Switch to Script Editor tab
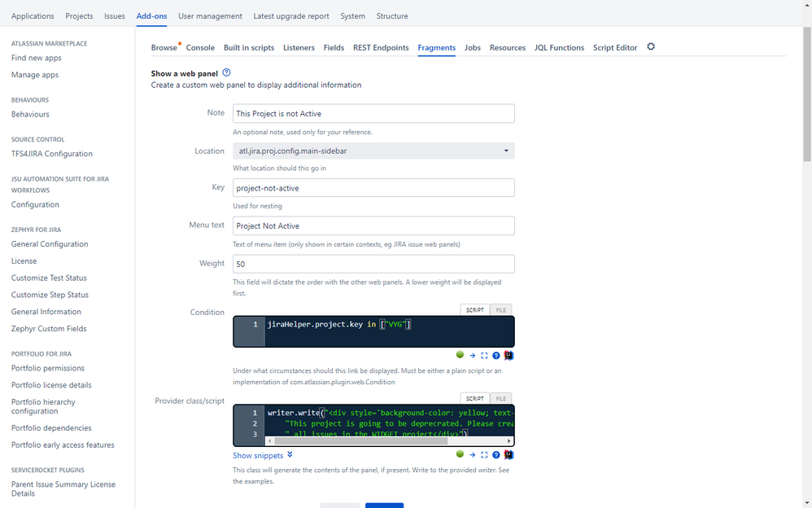Screen dimensions: 812x508 [x=615, y=48]
